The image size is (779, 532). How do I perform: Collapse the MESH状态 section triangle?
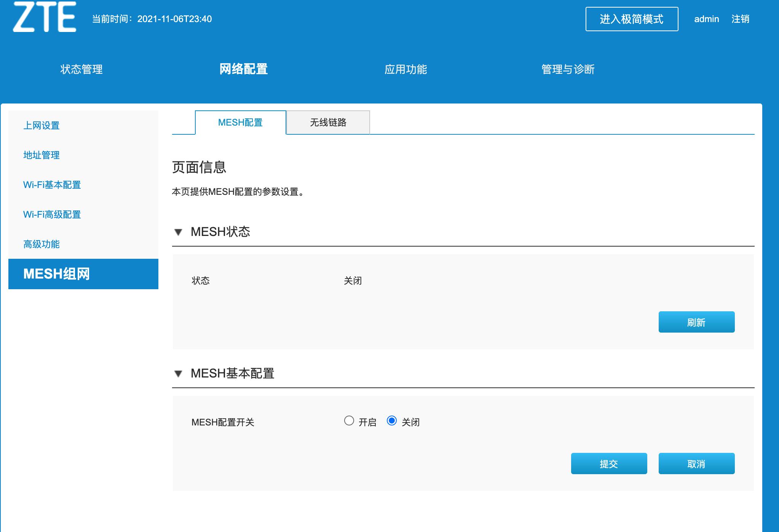point(179,233)
